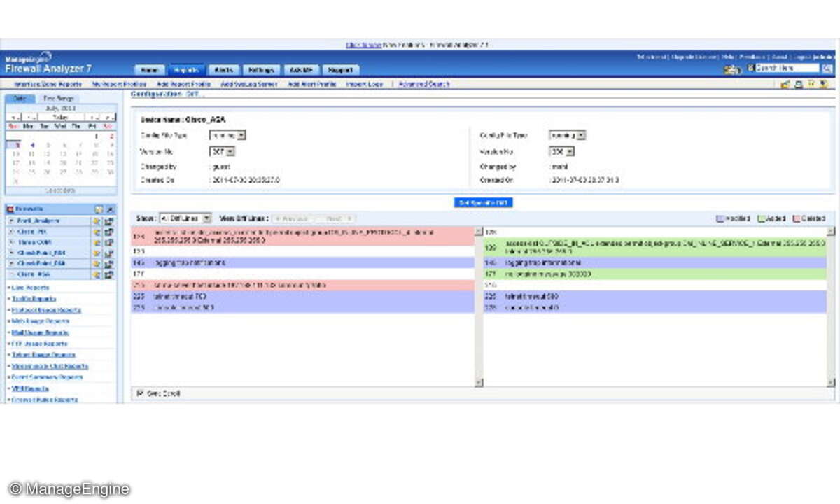Open the Reports tab
Image resolution: width=840 pixels, height=504 pixels.
click(187, 70)
